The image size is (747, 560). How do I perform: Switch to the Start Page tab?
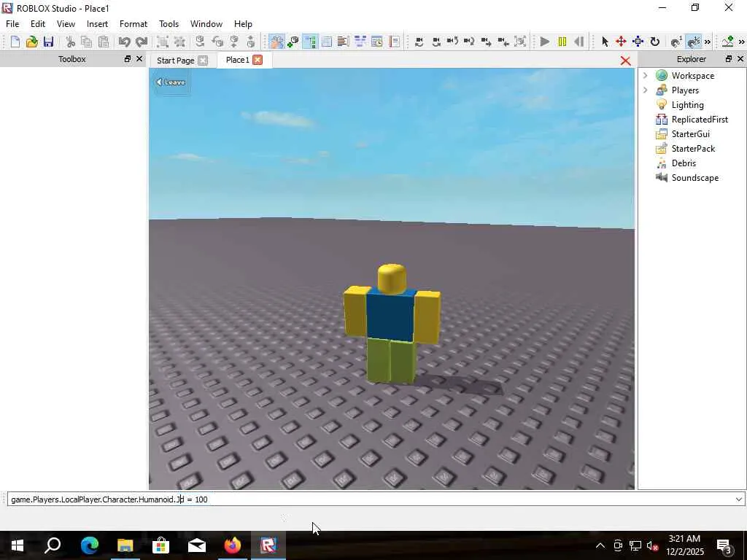pos(175,61)
